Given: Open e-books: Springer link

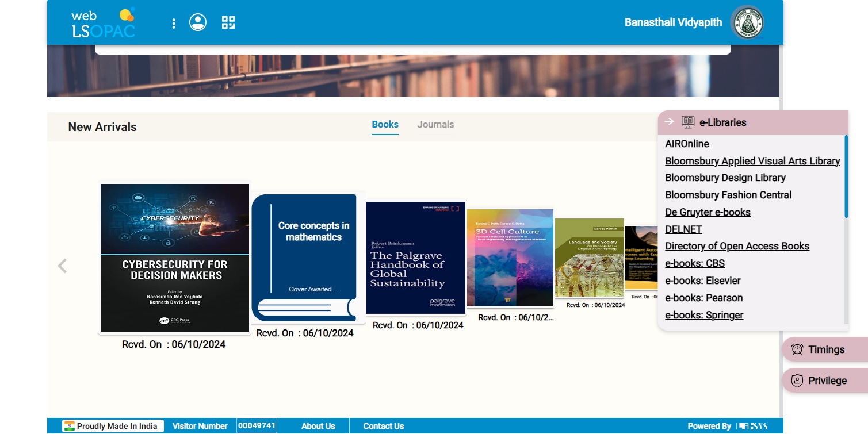Looking at the screenshot, I should (704, 315).
